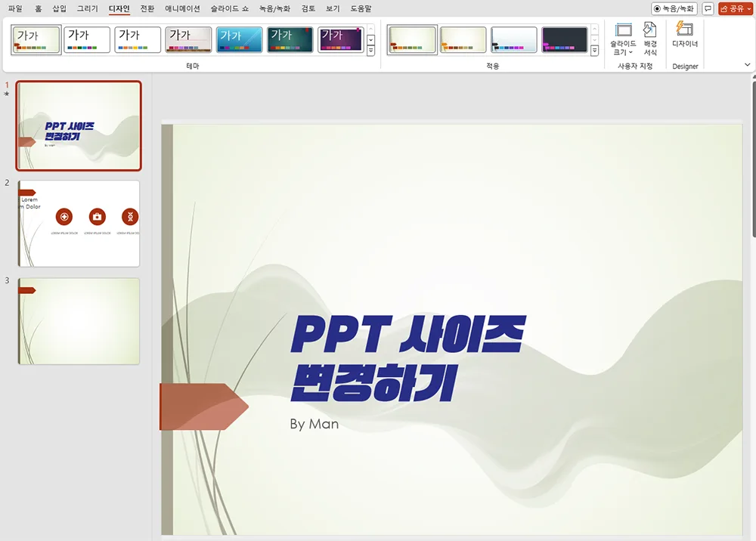Viewport: 756px width, 541px height.
Task: Select the dark variant in the 적용 group
Action: [563, 39]
